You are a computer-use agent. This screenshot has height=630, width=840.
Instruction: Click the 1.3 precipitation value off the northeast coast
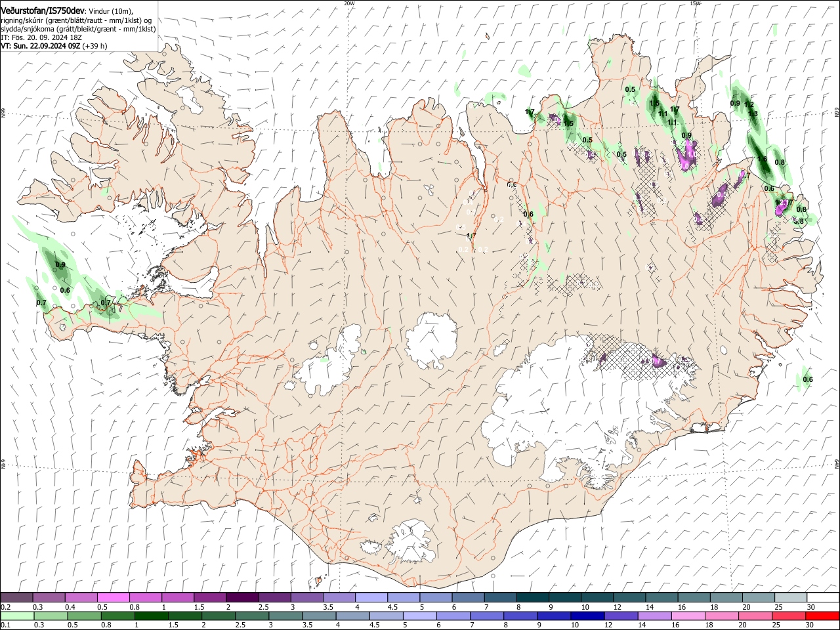(x=753, y=114)
